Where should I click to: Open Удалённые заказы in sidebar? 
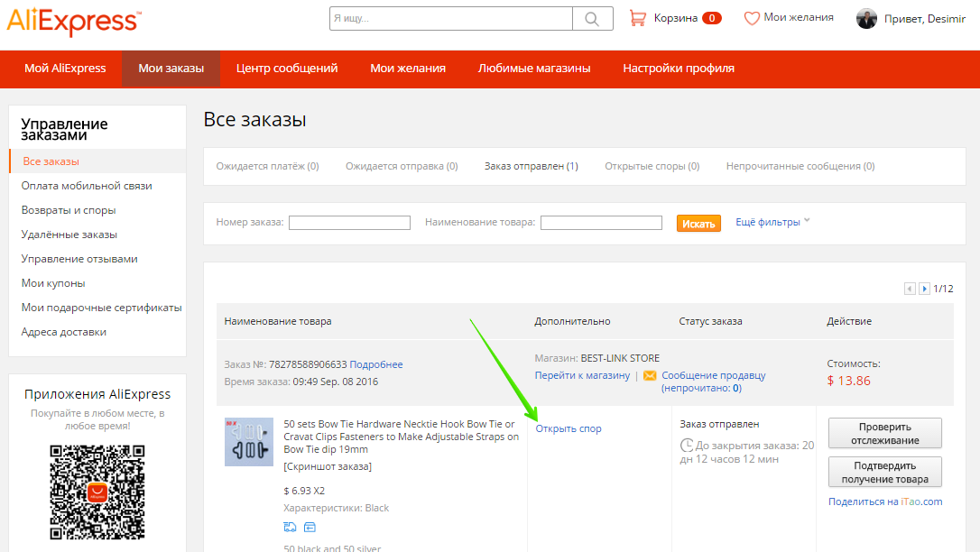point(69,235)
